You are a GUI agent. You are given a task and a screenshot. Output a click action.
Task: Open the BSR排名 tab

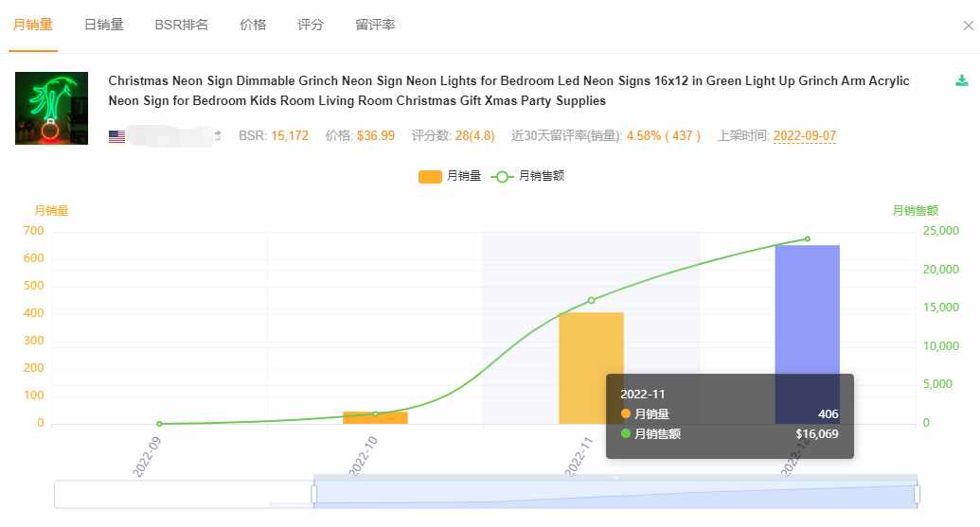[x=181, y=25]
